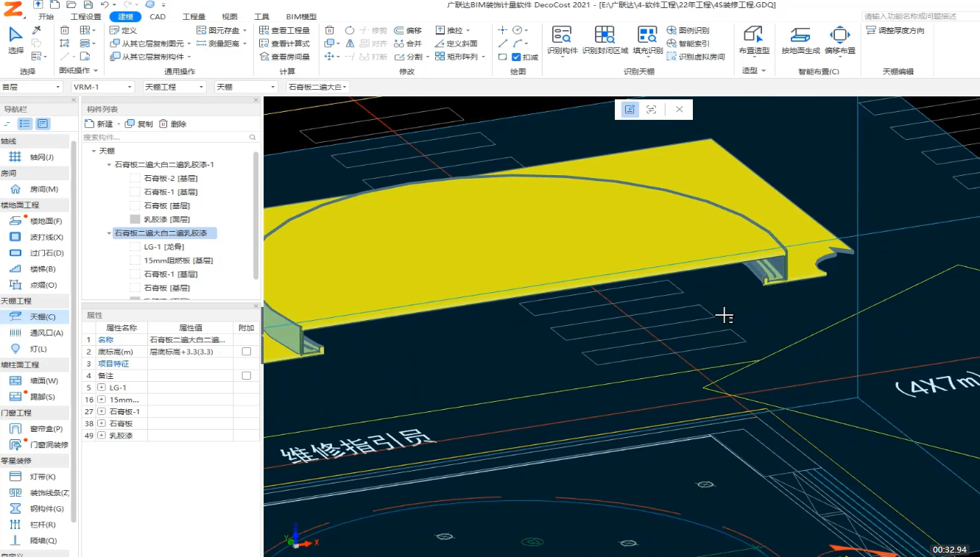The image size is (980, 557).
Task: Click the 查看工程量 button
Action: point(284,30)
